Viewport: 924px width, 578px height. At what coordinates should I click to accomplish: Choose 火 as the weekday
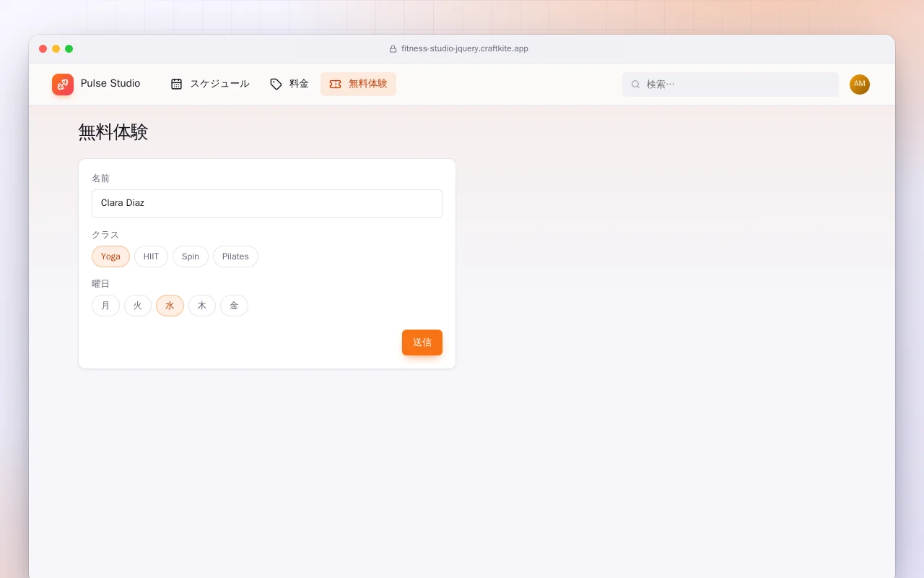[138, 306]
